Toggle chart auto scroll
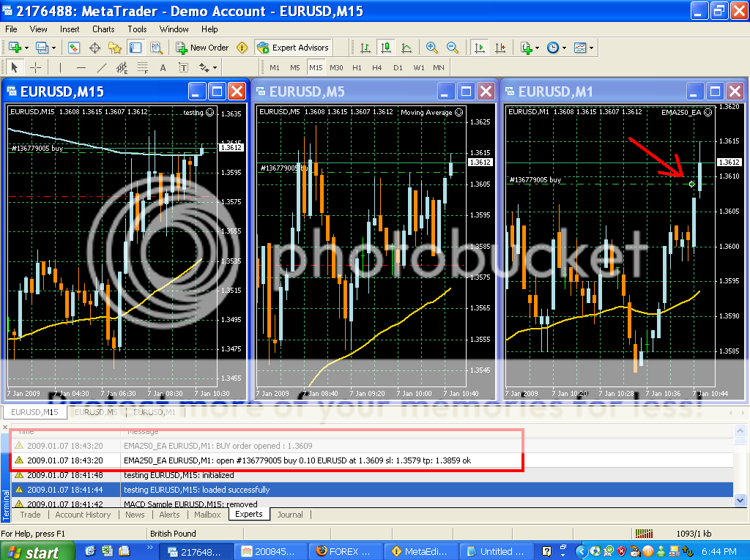This screenshot has width=750, height=560. (x=480, y=48)
